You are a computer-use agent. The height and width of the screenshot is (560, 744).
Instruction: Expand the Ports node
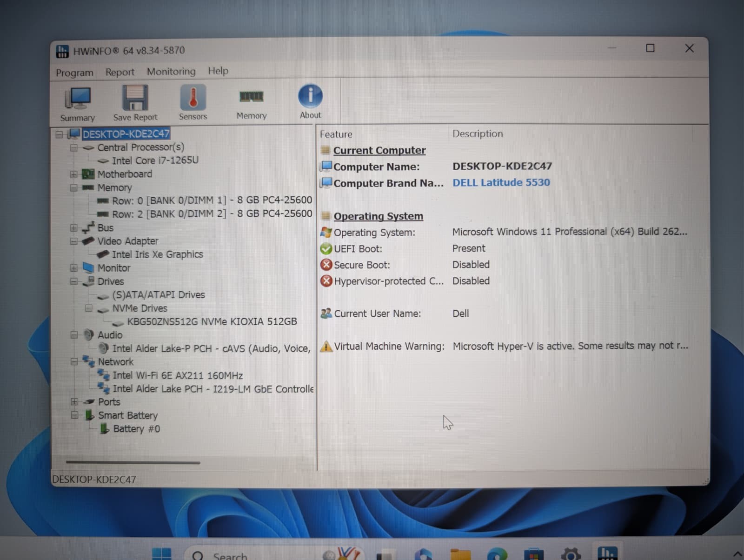(x=74, y=402)
